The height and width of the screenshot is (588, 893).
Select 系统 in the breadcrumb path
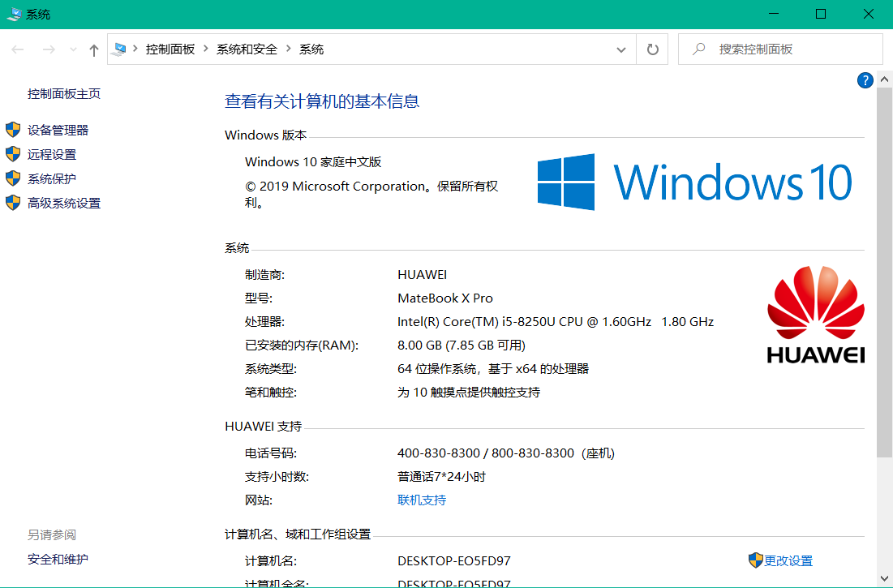pyautogui.click(x=311, y=49)
